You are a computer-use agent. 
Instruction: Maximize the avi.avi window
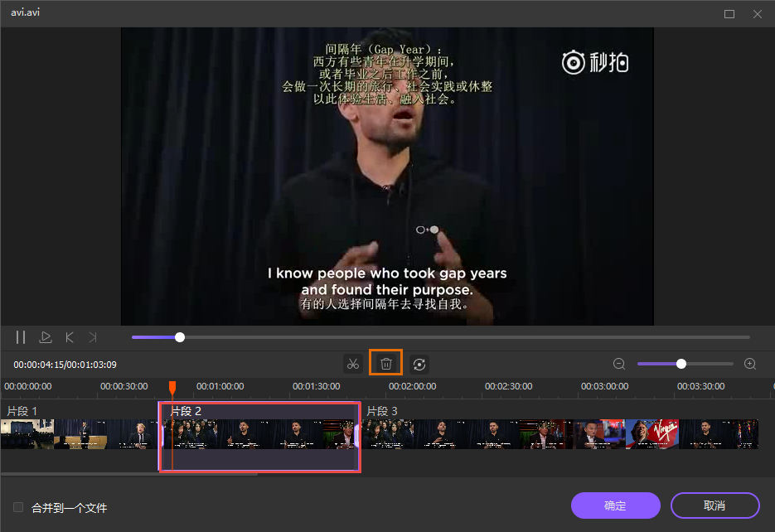point(729,14)
